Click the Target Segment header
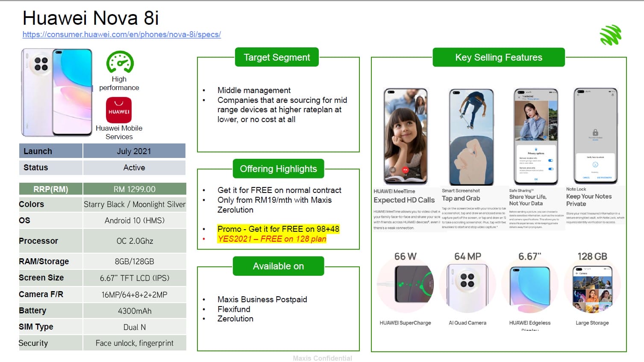The width and height of the screenshot is (644, 362). coord(277,57)
